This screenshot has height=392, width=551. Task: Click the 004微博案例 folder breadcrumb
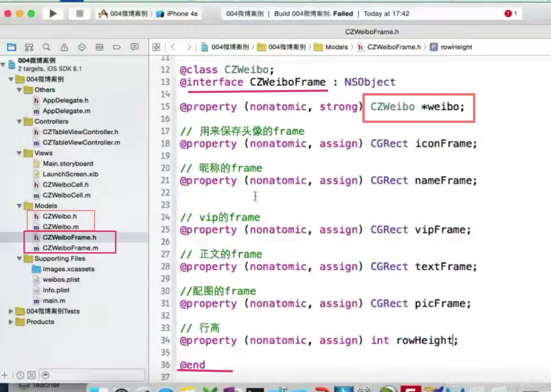(282, 47)
